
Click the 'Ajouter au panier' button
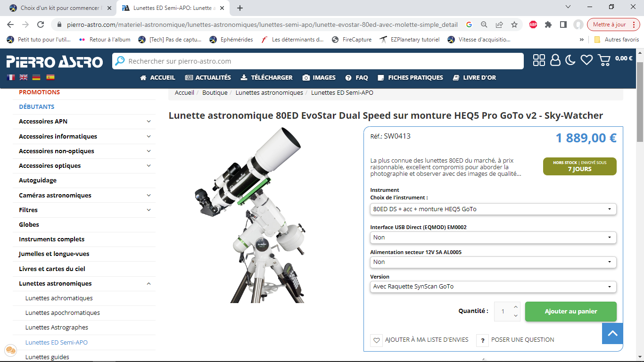pyautogui.click(x=571, y=312)
